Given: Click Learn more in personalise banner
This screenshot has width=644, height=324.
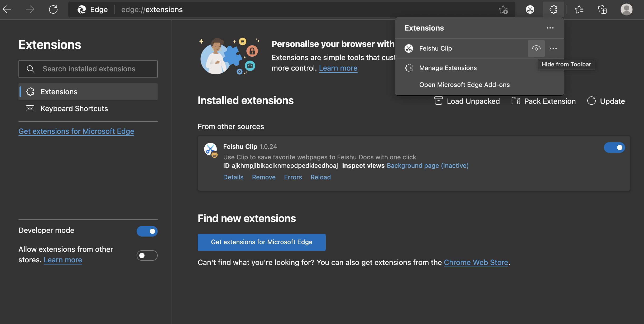Looking at the screenshot, I should [x=338, y=68].
